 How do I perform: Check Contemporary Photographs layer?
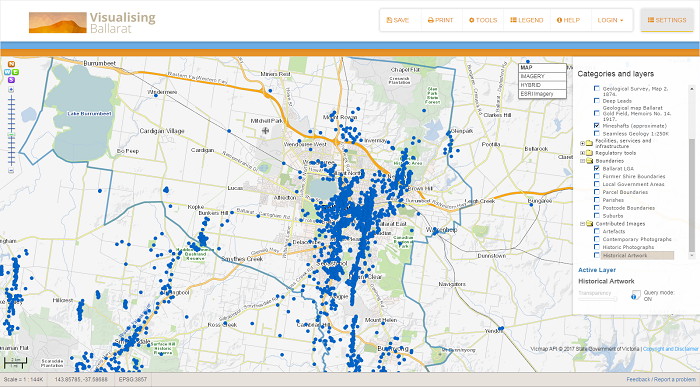click(597, 239)
